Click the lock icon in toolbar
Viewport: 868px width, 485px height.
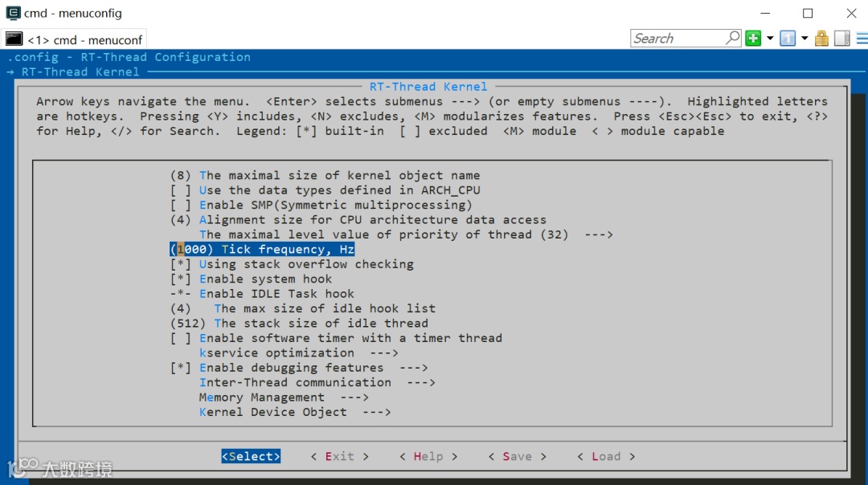(x=822, y=39)
